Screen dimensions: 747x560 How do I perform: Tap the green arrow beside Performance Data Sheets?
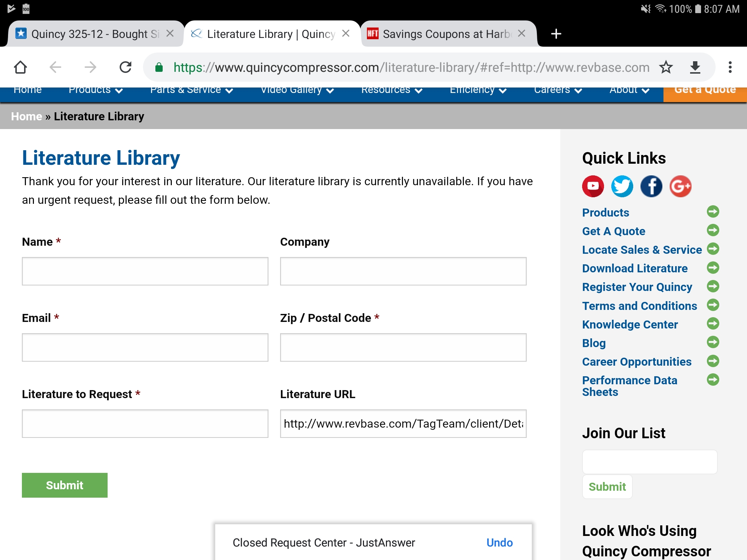pyautogui.click(x=713, y=380)
